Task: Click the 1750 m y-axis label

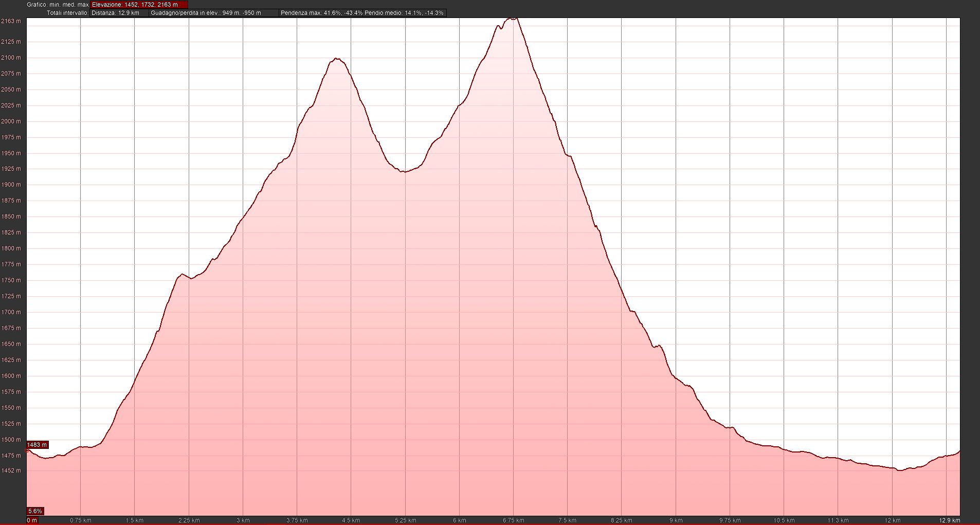Action: tap(11, 280)
